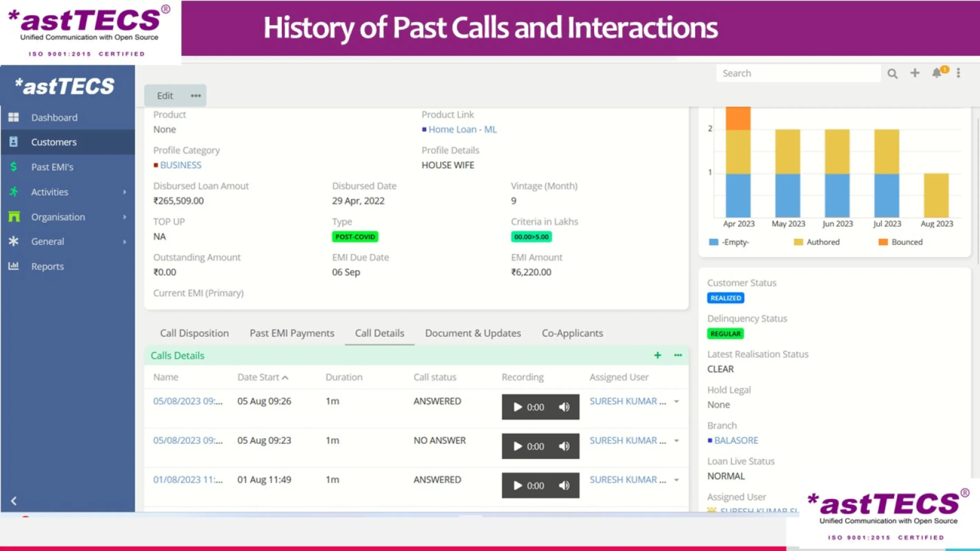Open the Home Loan - ML link

pos(462,129)
